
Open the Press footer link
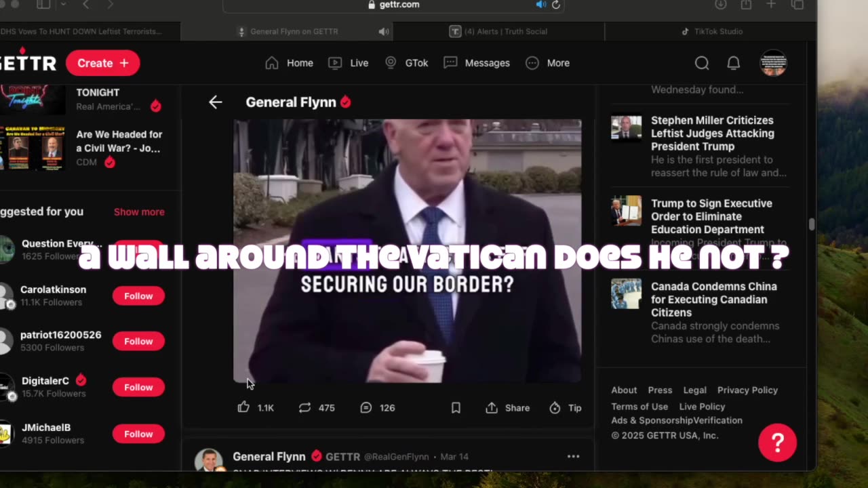(660, 390)
